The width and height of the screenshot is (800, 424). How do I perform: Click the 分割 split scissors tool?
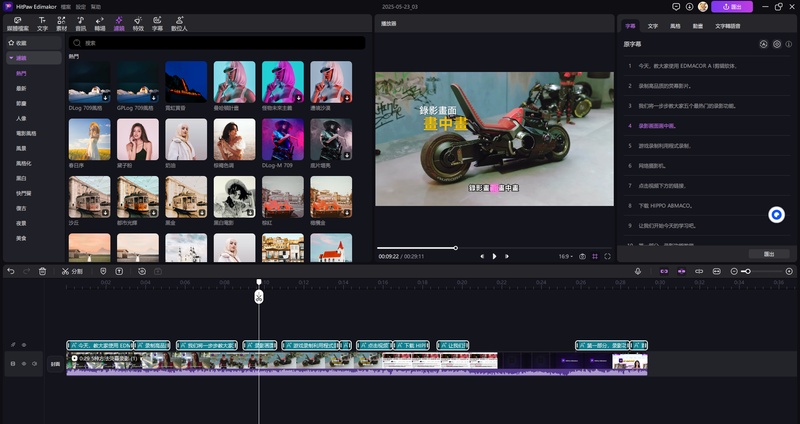click(x=72, y=271)
